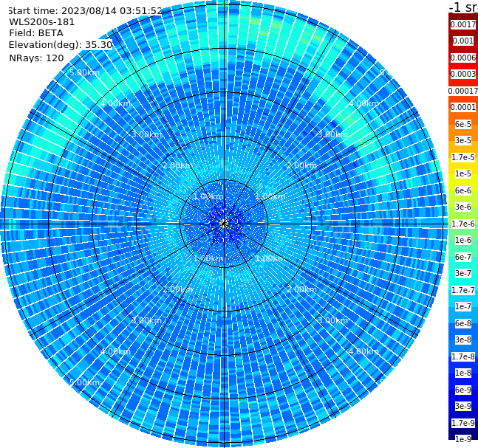This screenshot has width=478, height=448.
Task: Select the Elevation(deg): 35.30 text
Action: coord(61,45)
